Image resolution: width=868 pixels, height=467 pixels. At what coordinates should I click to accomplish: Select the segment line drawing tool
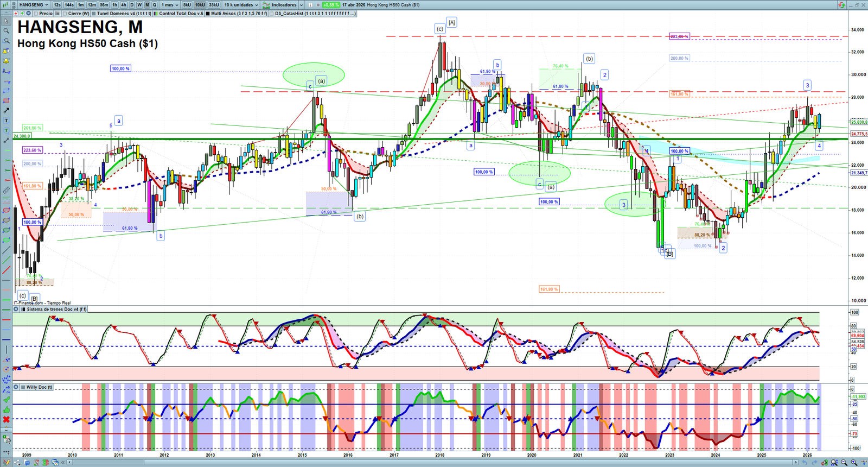[6, 141]
